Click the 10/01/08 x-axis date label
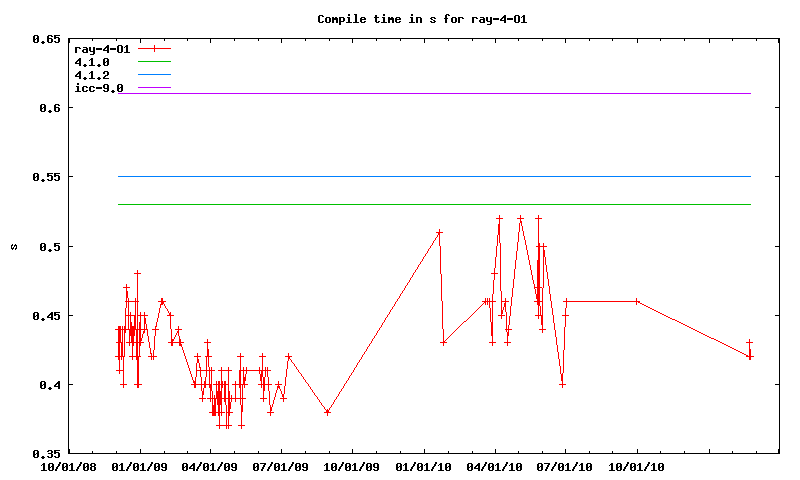Screen dimensions: 800x480 tap(68, 466)
